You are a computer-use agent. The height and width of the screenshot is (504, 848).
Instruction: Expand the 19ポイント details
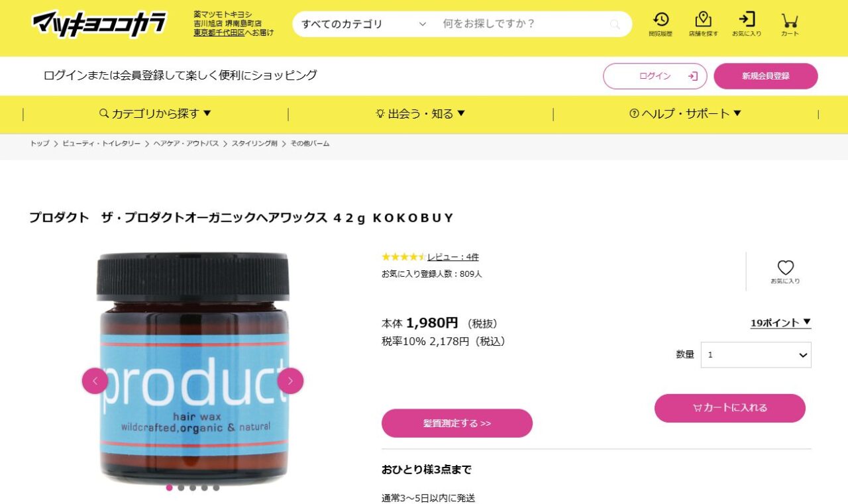pyautogui.click(x=780, y=323)
